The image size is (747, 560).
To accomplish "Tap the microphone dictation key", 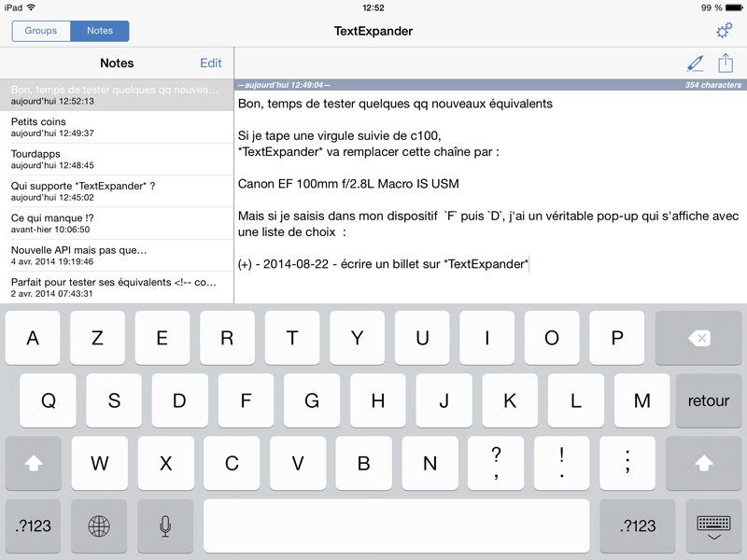I will pos(165,525).
